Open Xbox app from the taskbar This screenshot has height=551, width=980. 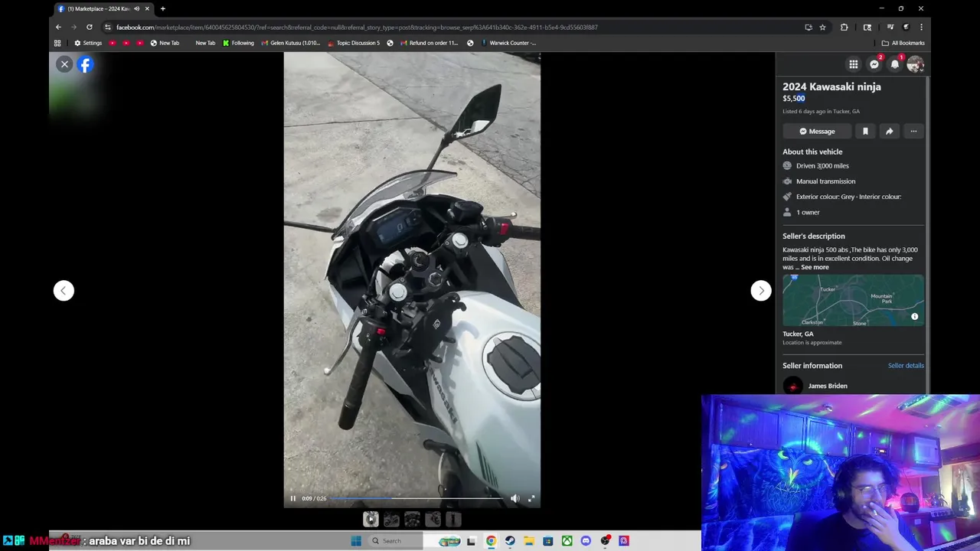click(x=567, y=541)
